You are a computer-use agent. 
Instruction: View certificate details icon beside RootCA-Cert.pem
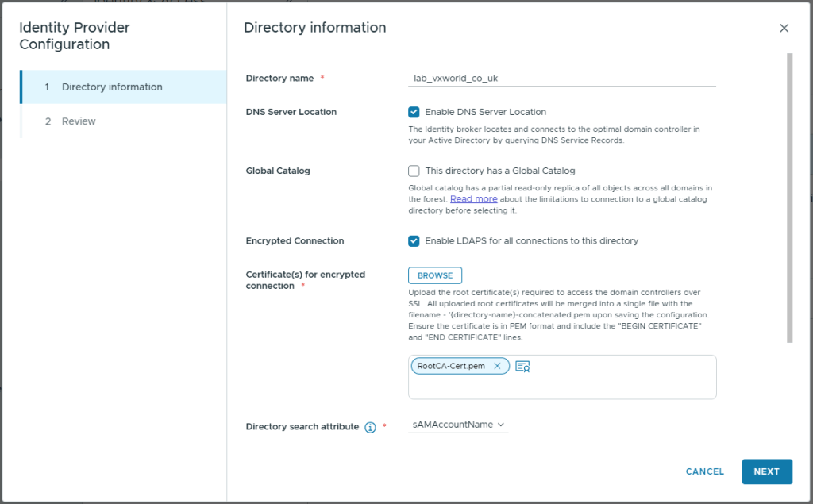[x=522, y=366]
